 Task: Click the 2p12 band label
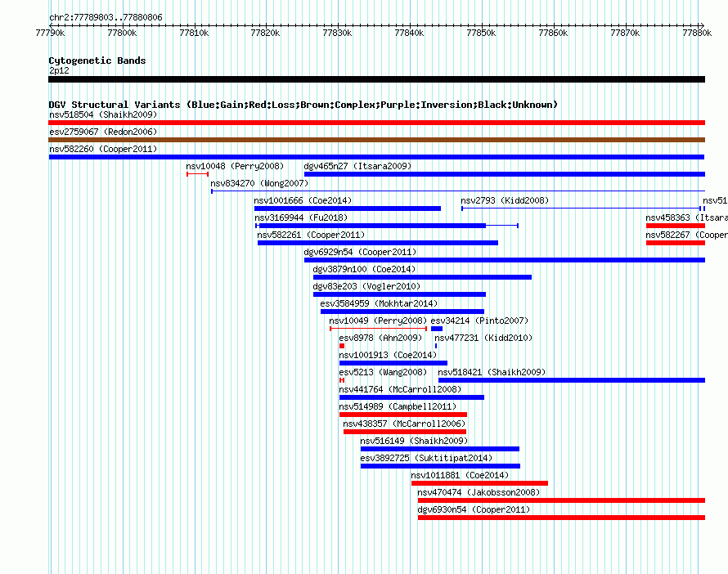[x=59, y=70]
